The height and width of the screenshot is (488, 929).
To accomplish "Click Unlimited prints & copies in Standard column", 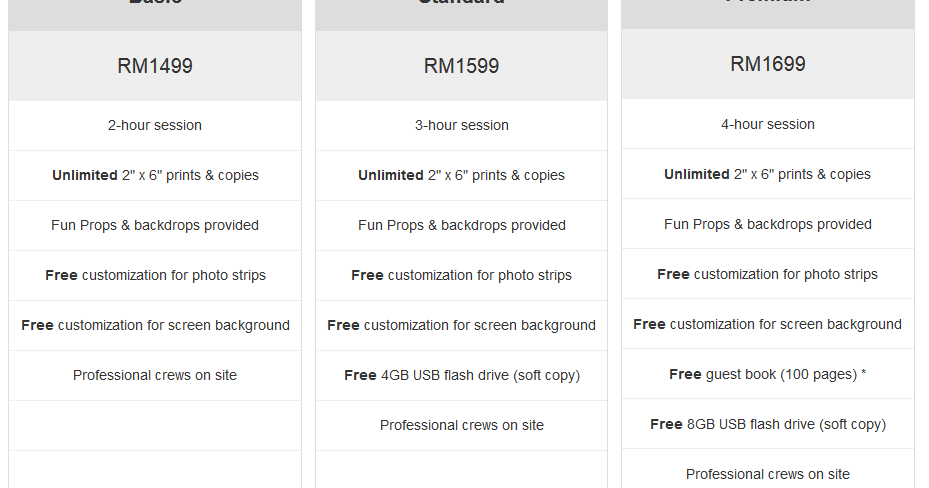I will (461, 175).
